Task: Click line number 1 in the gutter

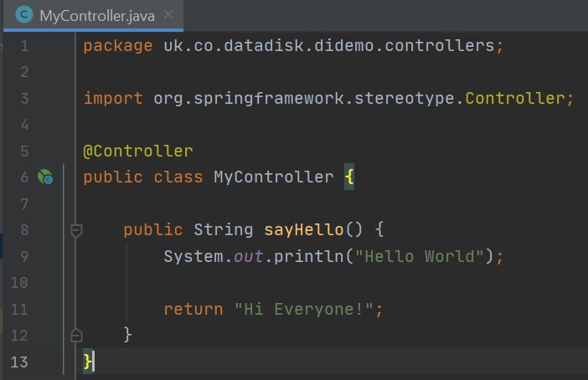Action: coord(23,46)
